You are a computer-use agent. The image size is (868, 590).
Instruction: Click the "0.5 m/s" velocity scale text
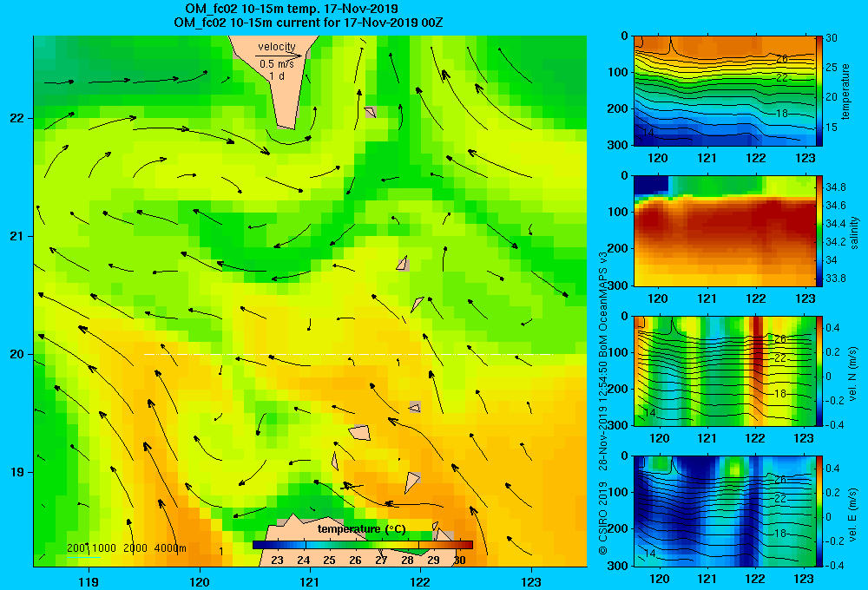[277, 64]
